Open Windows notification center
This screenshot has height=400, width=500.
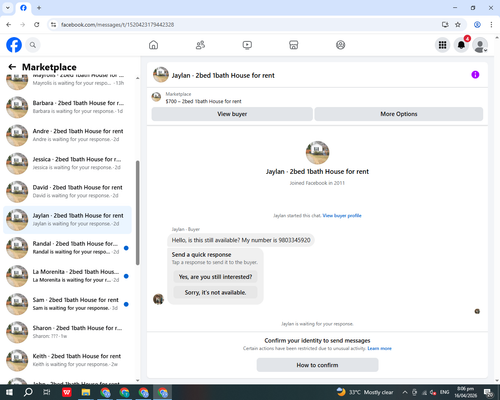tap(489, 393)
